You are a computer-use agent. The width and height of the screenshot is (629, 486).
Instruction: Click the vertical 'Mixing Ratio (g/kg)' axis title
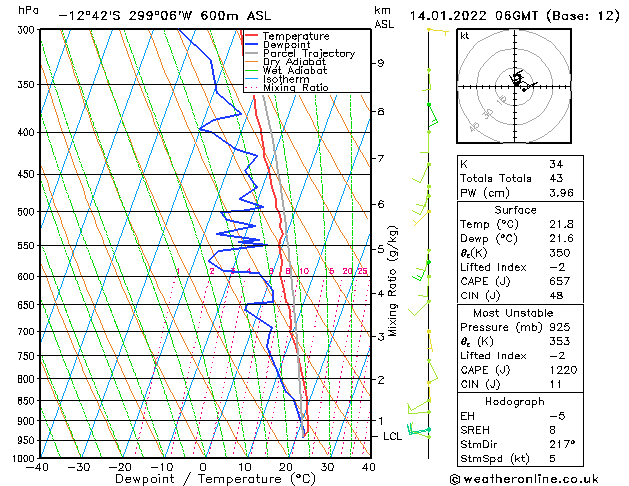point(392,281)
